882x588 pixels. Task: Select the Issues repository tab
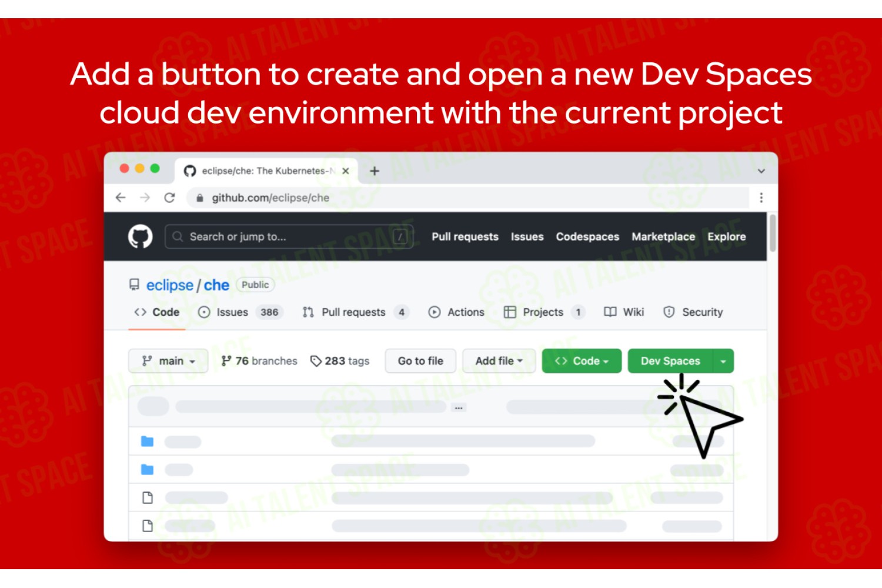(240, 312)
